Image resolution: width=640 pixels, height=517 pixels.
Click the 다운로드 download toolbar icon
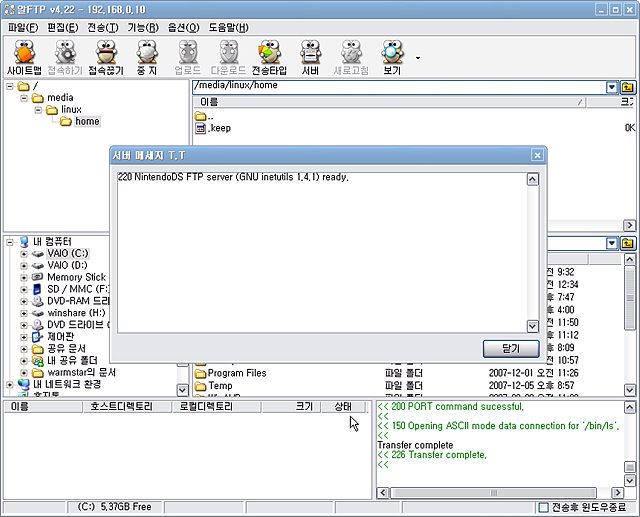[x=228, y=58]
